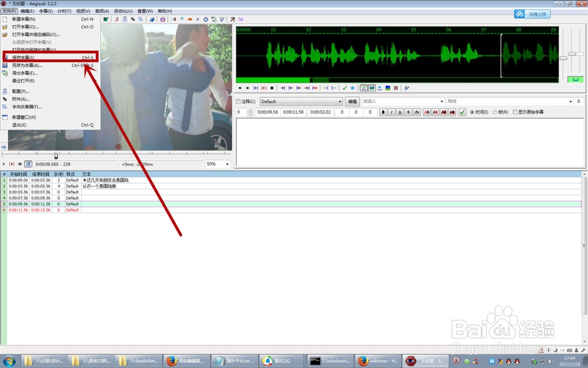Apply italic formatting button
This screenshot has width=588, height=368.
(x=392, y=112)
